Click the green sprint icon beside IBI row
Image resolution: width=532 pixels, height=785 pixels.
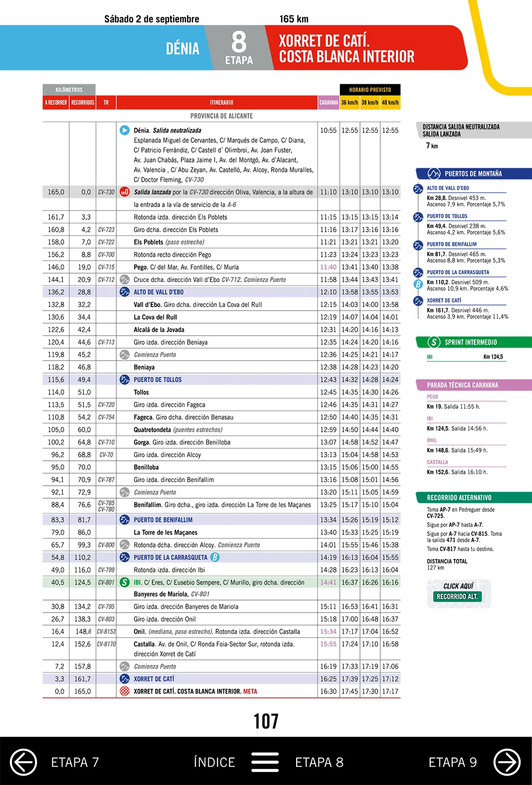tap(125, 582)
